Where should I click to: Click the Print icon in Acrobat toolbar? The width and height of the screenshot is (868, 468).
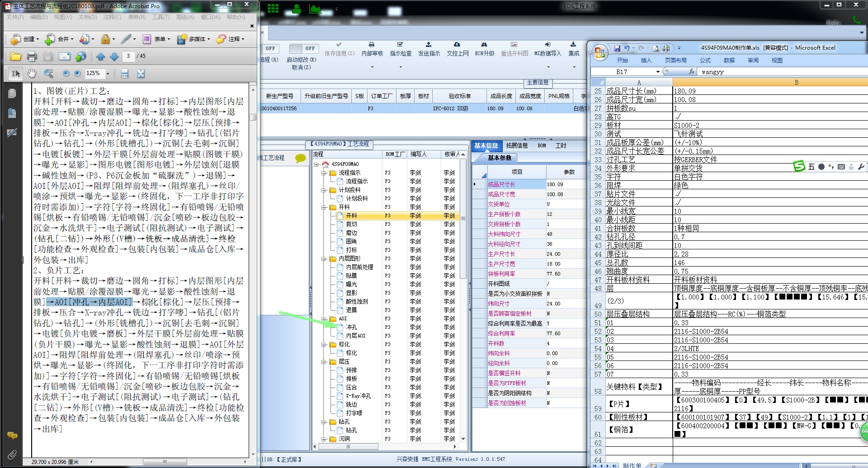pyautogui.click(x=32, y=56)
